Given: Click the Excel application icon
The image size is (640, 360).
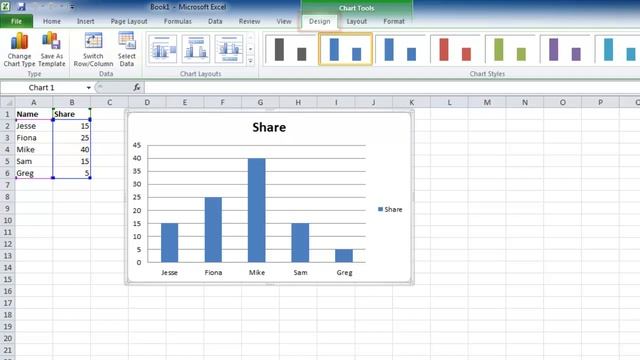Looking at the screenshot, I should coord(5,6).
